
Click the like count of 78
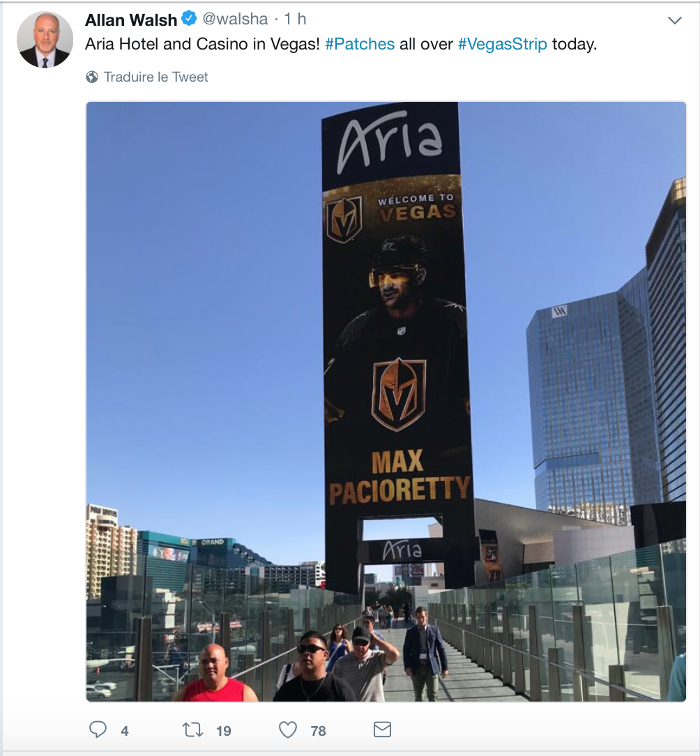click(318, 731)
